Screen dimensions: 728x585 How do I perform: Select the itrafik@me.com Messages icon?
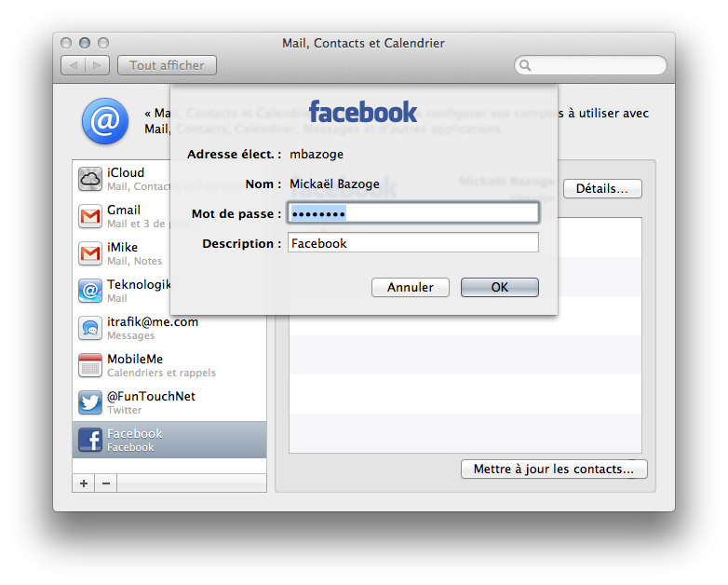click(x=90, y=328)
